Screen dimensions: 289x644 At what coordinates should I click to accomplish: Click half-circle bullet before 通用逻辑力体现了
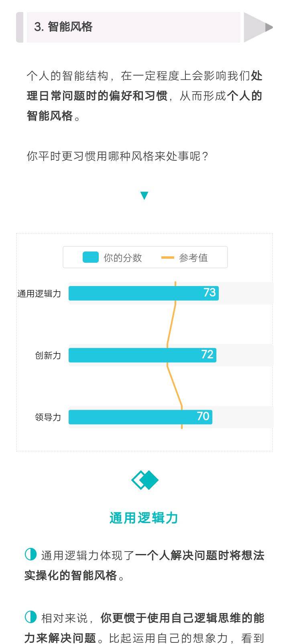pyautogui.click(x=31, y=554)
